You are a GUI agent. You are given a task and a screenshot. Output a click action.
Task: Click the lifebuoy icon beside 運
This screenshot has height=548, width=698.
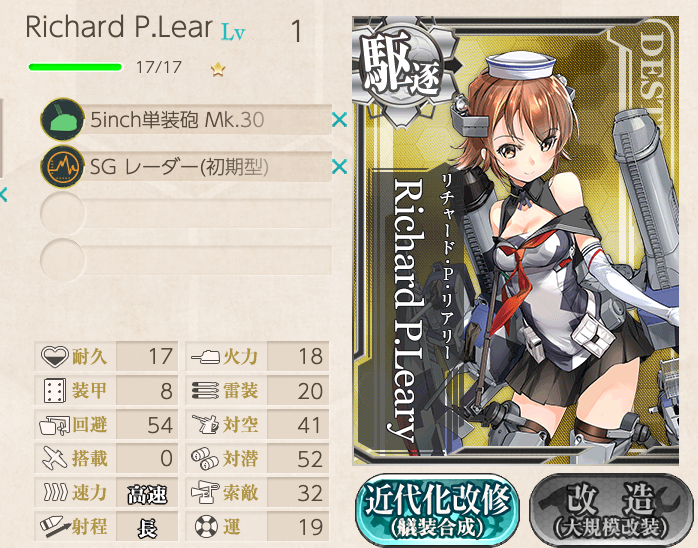[206, 526]
